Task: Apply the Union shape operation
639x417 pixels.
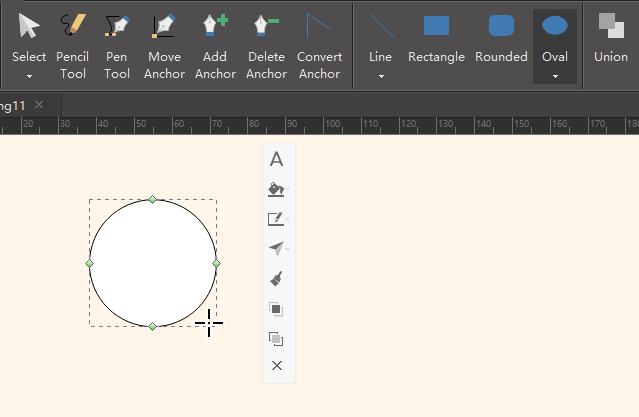Action: pos(610,40)
